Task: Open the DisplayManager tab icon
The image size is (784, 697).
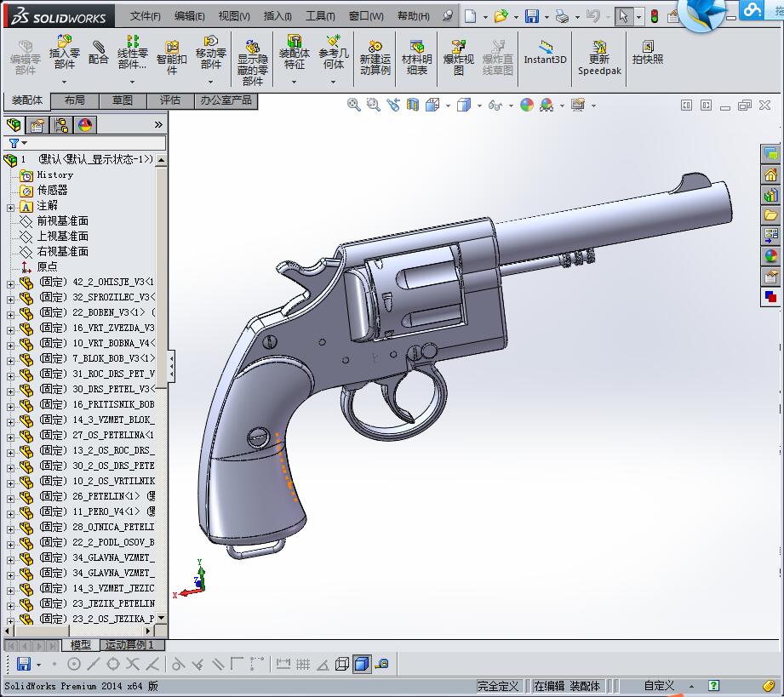Action: click(85, 125)
